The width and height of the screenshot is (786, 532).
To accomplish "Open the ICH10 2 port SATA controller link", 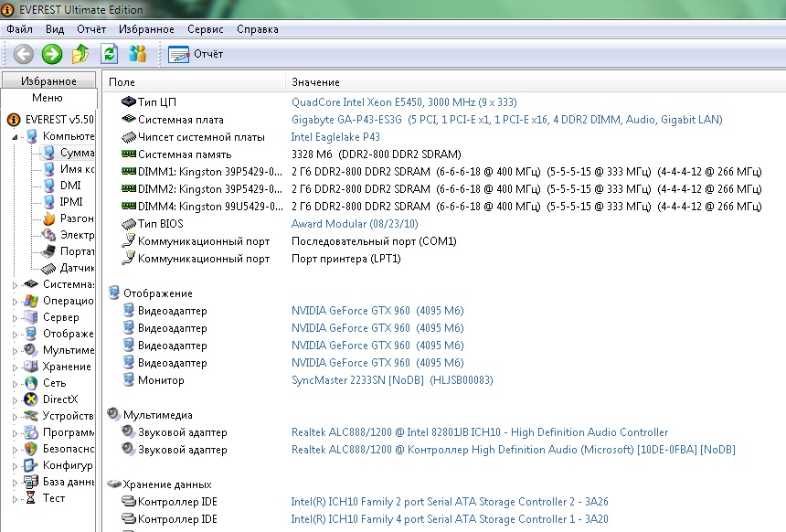I will pos(450,502).
